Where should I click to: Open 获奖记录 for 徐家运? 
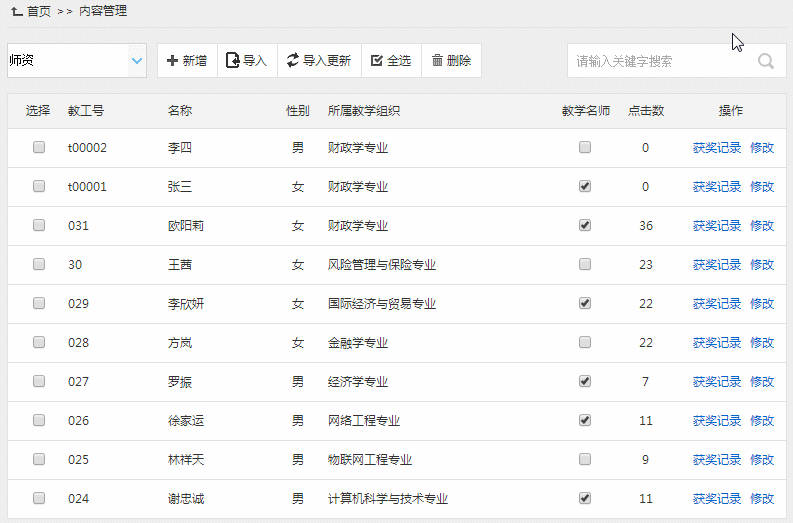(x=717, y=421)
